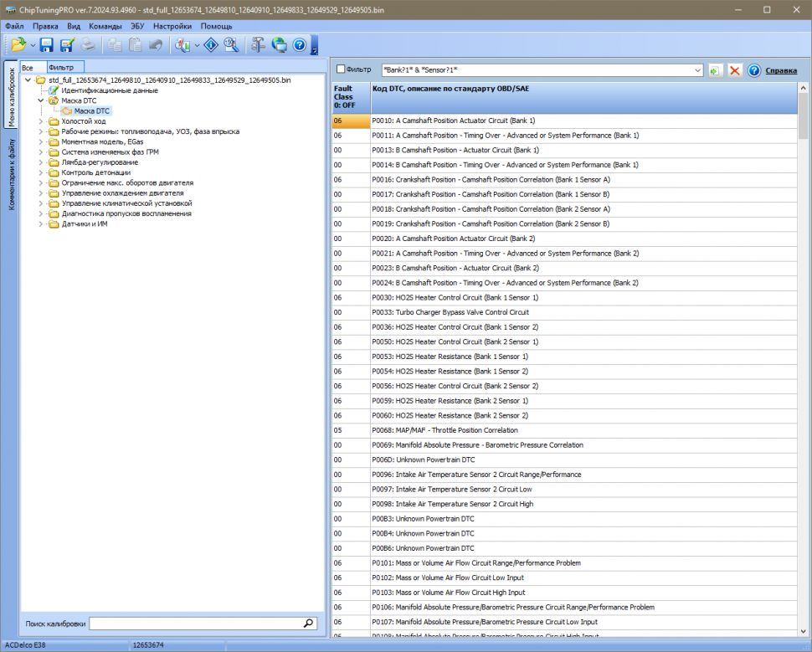Click the save-as icon with the pencil

(x=67, y=45)
